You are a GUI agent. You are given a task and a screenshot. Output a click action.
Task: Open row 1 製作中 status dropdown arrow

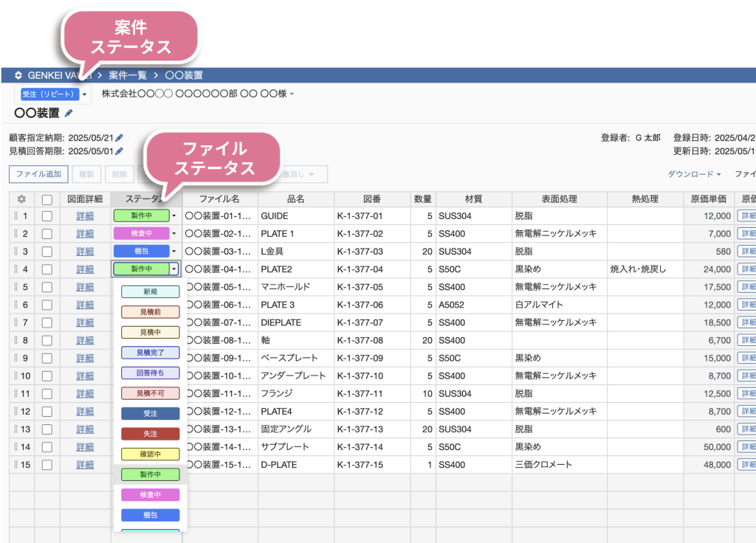pyautogui.click(x=174, y=216)
